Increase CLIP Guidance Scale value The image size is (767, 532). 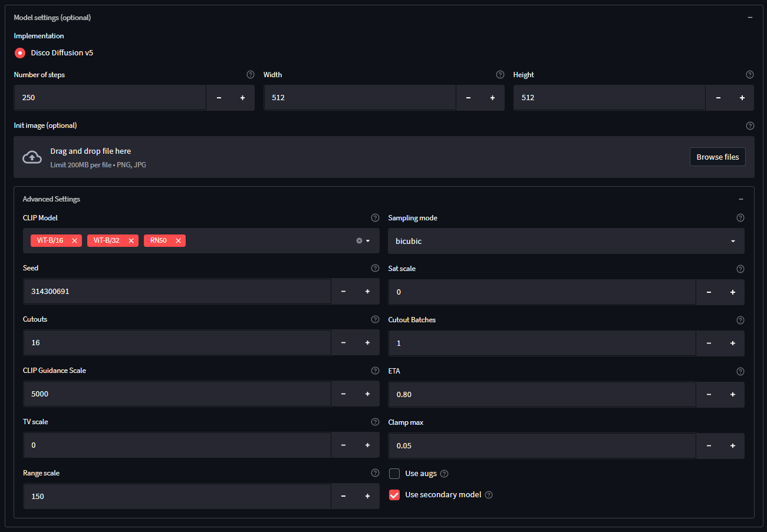click(367, 394)
